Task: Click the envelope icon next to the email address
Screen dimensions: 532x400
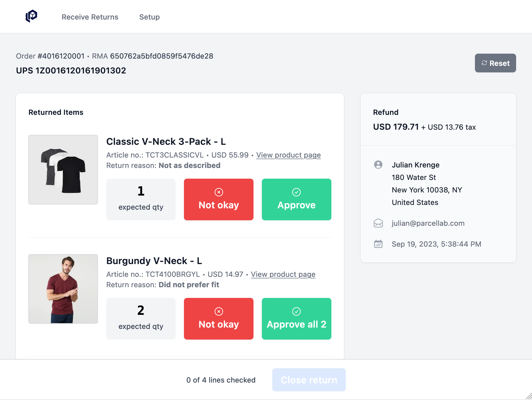Action: coord(378,223)
